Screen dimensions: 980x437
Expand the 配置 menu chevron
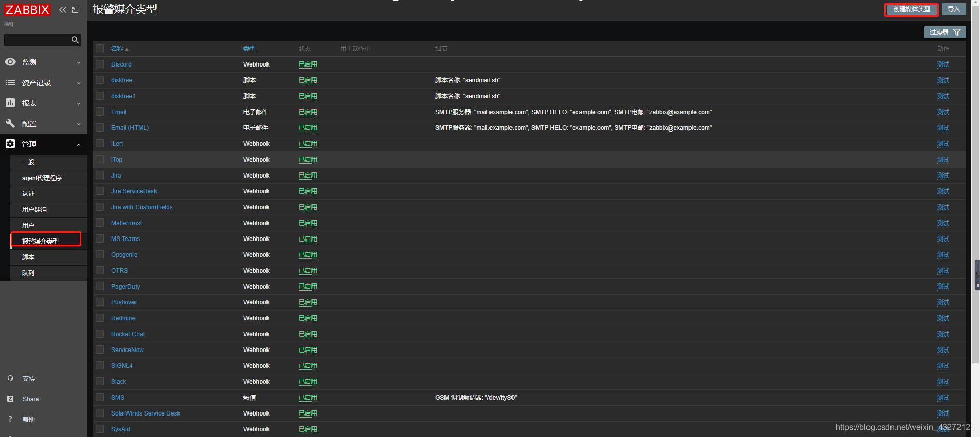click(79, 124)
